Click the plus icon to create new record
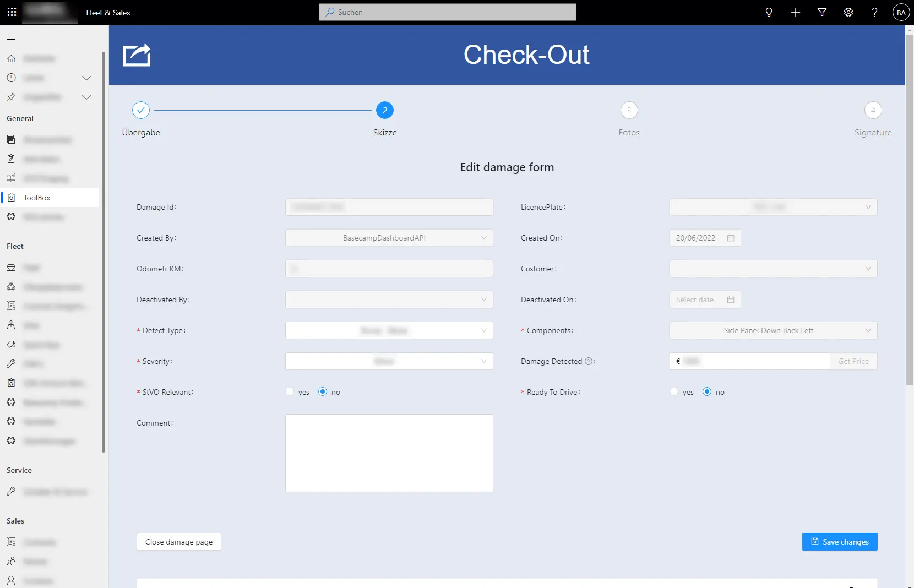The image size is (914, 588). coord(795,12)
